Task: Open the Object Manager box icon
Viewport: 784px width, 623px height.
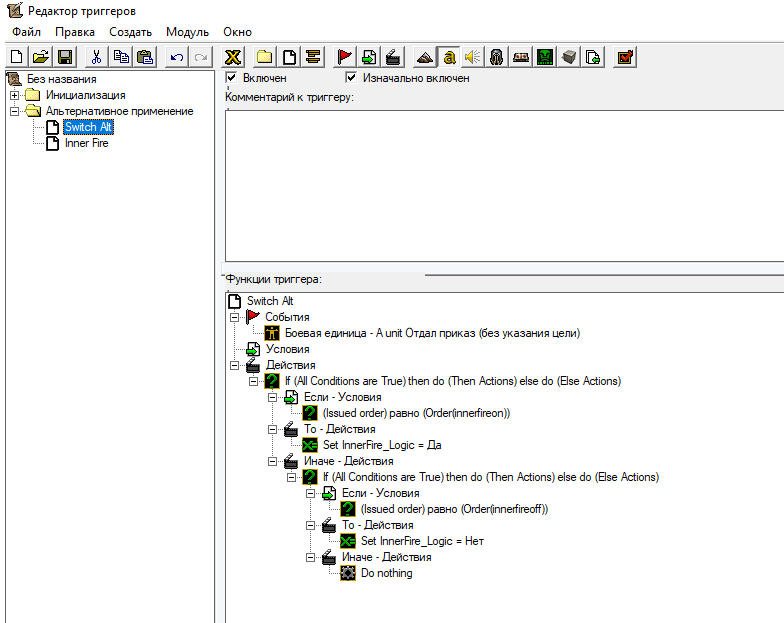Action: 569,57
